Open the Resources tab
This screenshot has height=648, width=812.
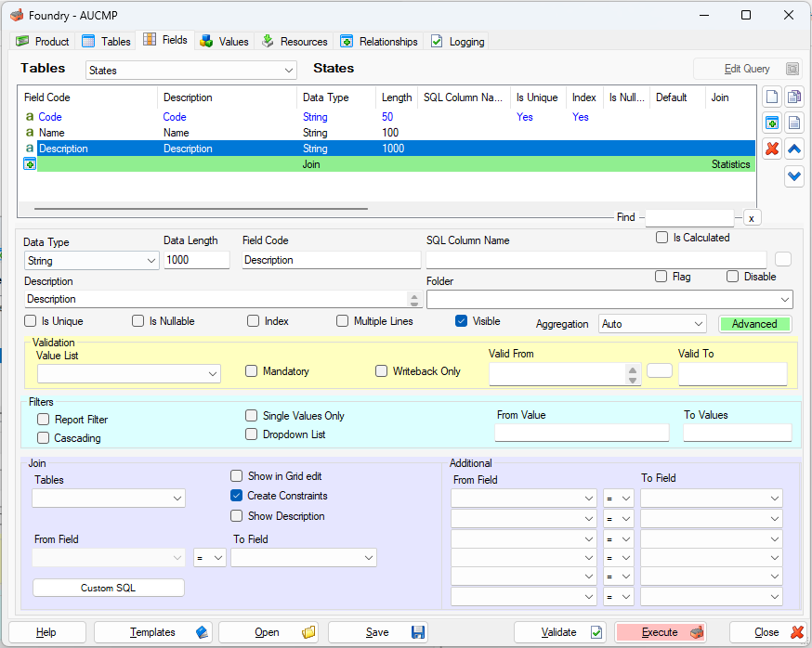pos(295,42)
